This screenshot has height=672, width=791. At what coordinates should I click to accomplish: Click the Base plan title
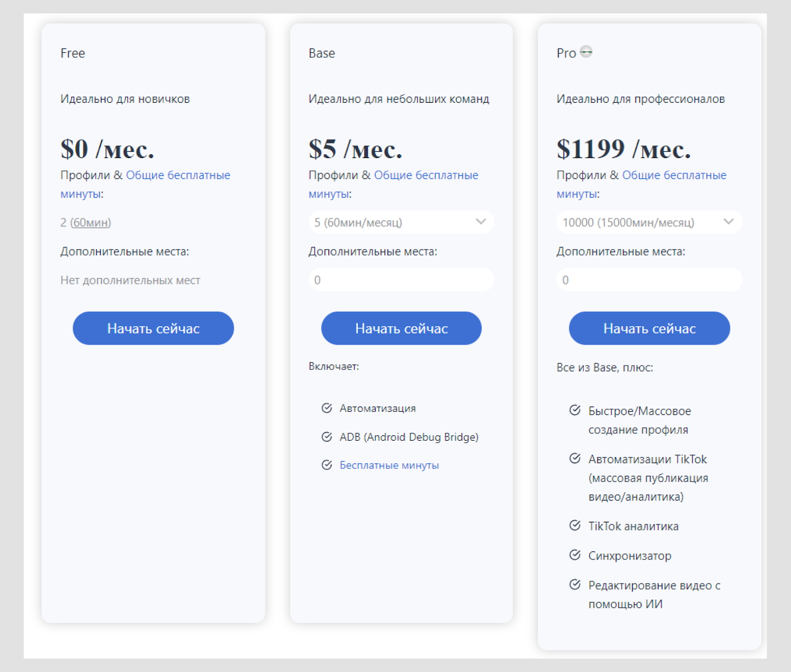(x=322, y=53)
